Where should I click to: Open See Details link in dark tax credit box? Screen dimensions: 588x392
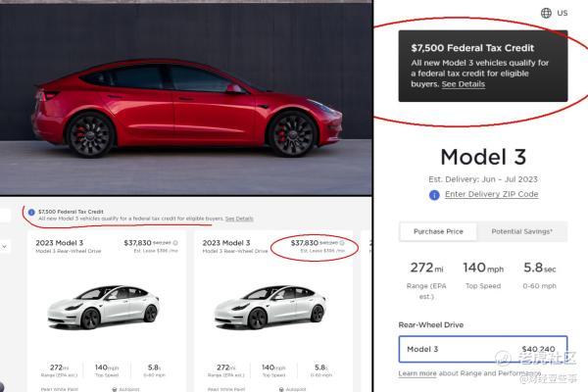click(464, 84)
